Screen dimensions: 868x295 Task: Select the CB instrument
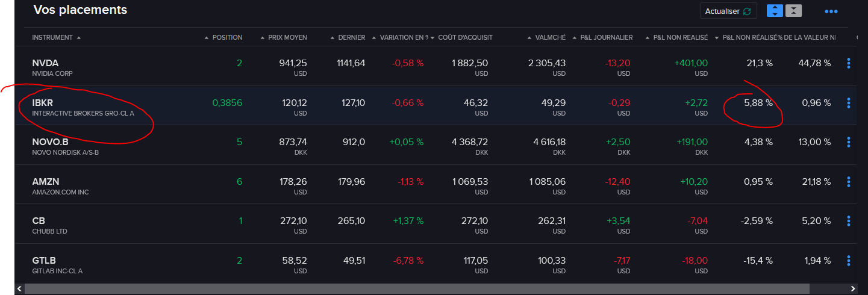(39, 221)
